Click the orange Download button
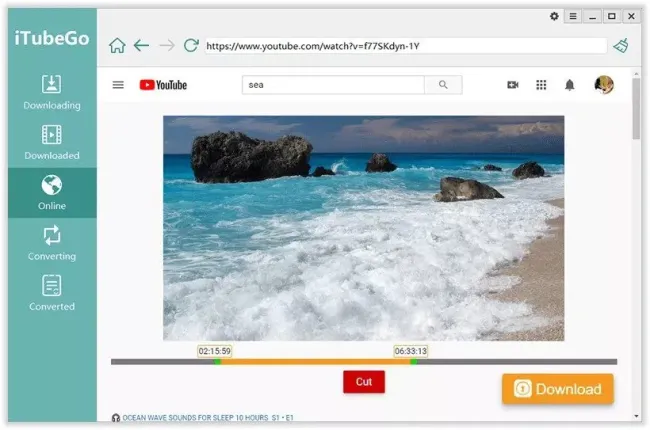The width and height of the screenshot is (650, 430). tap(557, 389)
